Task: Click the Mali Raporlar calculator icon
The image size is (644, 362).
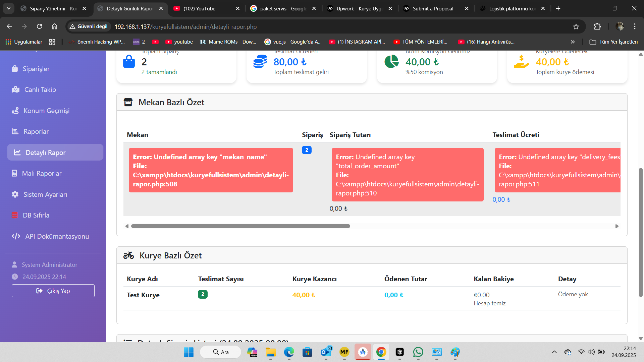Action: point(14,173)
